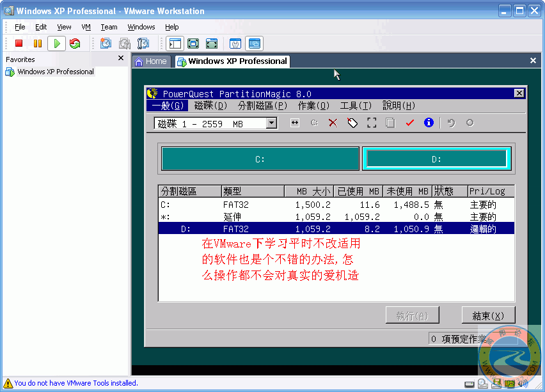The width and height of the screenshot is (545, 392).
Task: Open the 工具(T) menu
Action: pos(356,106)
